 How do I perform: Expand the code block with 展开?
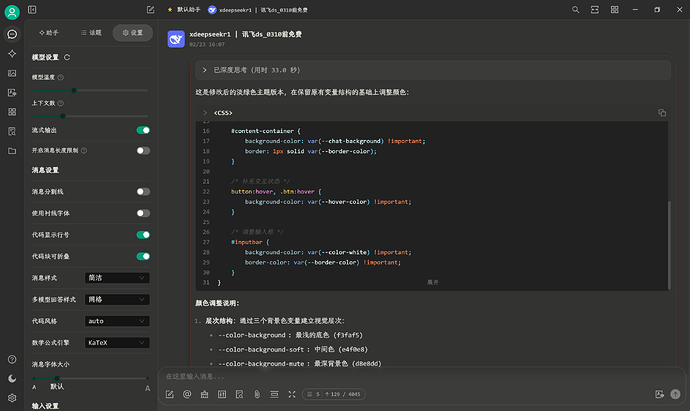[x=433, y=283]
